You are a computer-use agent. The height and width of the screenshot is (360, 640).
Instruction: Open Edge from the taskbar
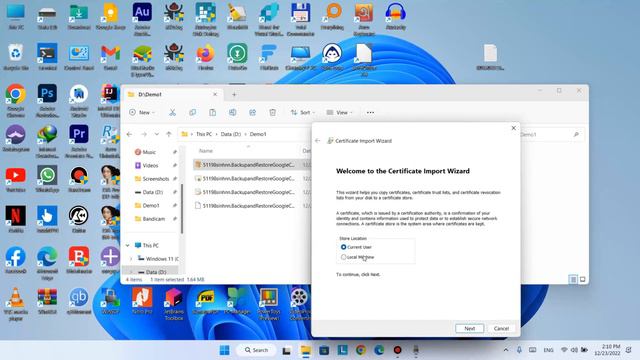coord(379,350)
